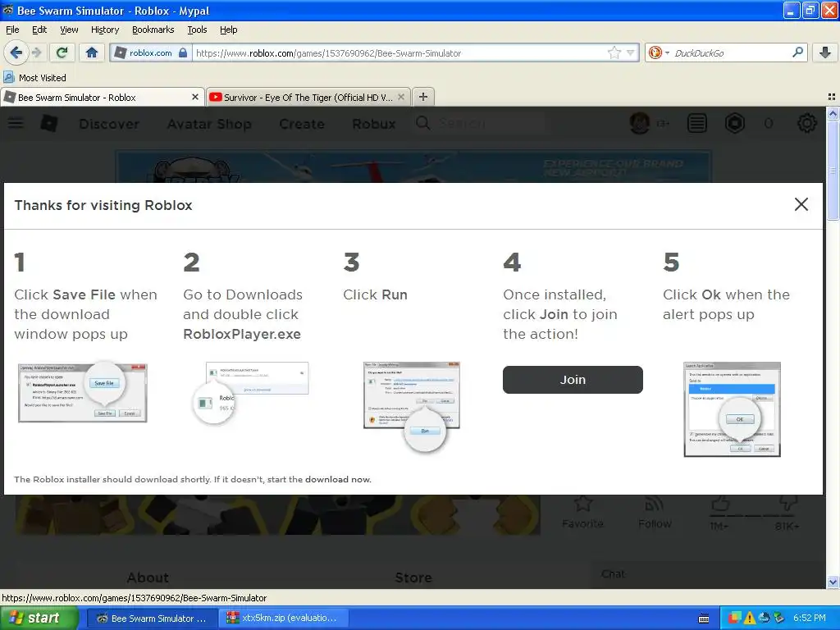The image size is (840, 630).
Task: Open the Downloads arrow toolbar button
Action: (825, 52)
